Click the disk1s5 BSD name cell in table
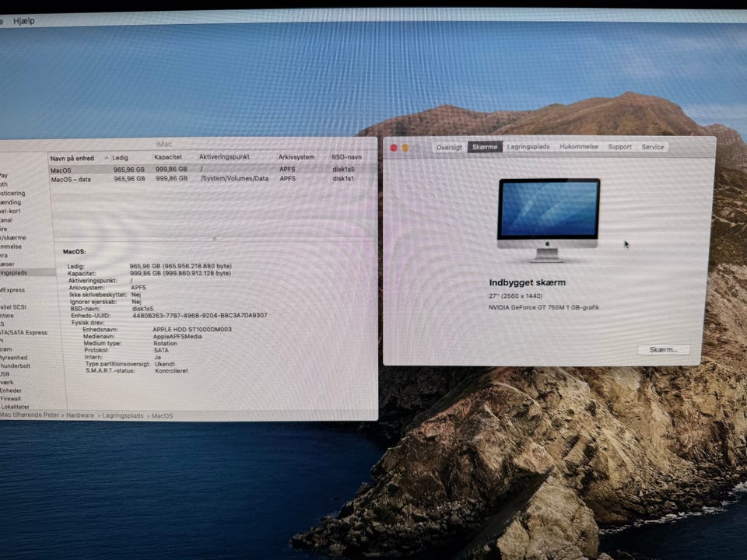This screenshot has height=560, width=747. (343, 169)
